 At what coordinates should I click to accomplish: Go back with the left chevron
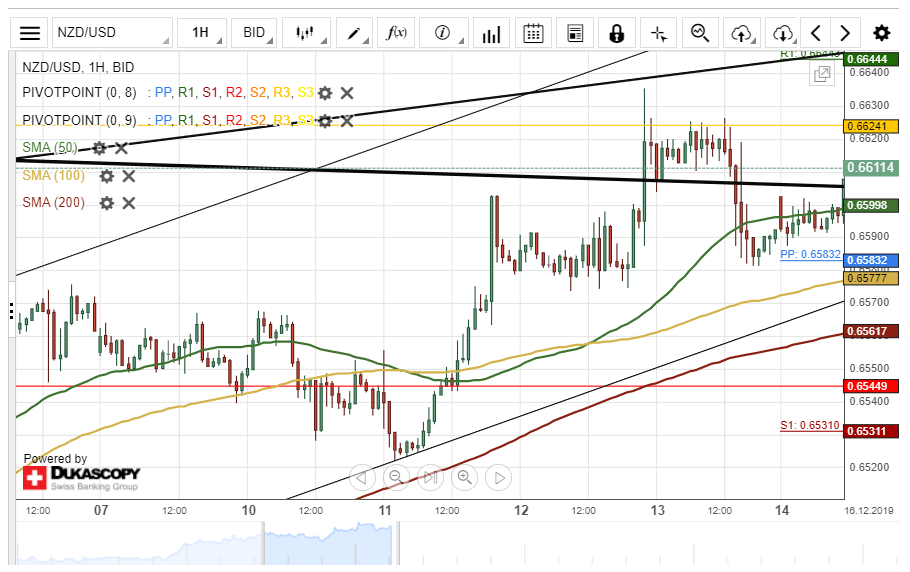(x=815, y=32)
